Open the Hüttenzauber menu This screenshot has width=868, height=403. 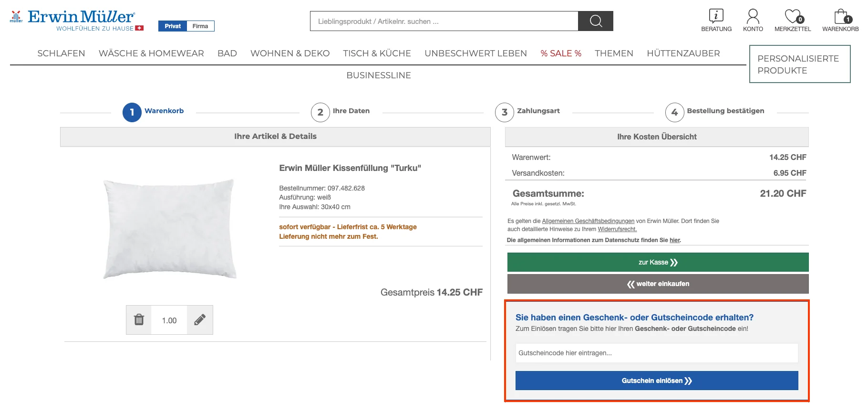point(683,53)
